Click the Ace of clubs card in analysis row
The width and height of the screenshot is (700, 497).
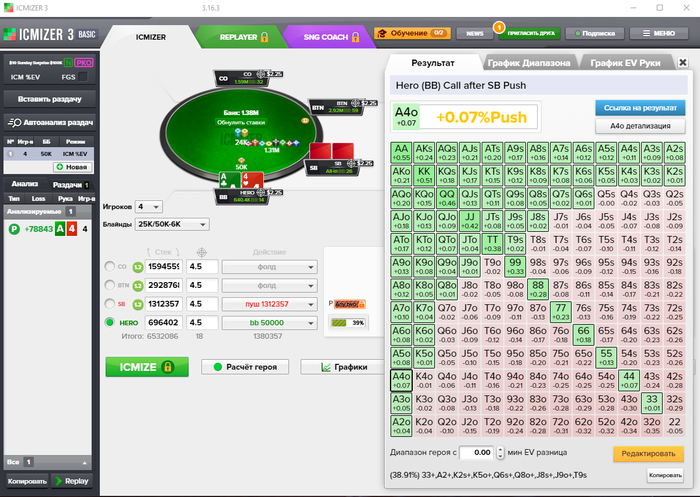[60, 229]
